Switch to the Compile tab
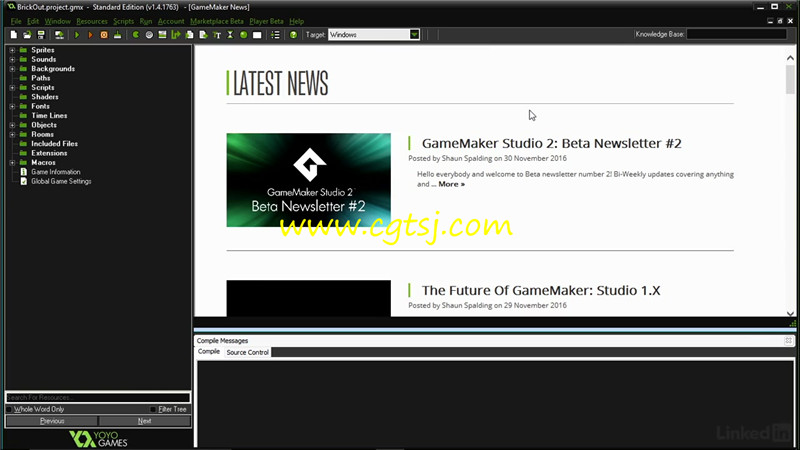This screenshot has height=450, width=800. coord(209,352)
